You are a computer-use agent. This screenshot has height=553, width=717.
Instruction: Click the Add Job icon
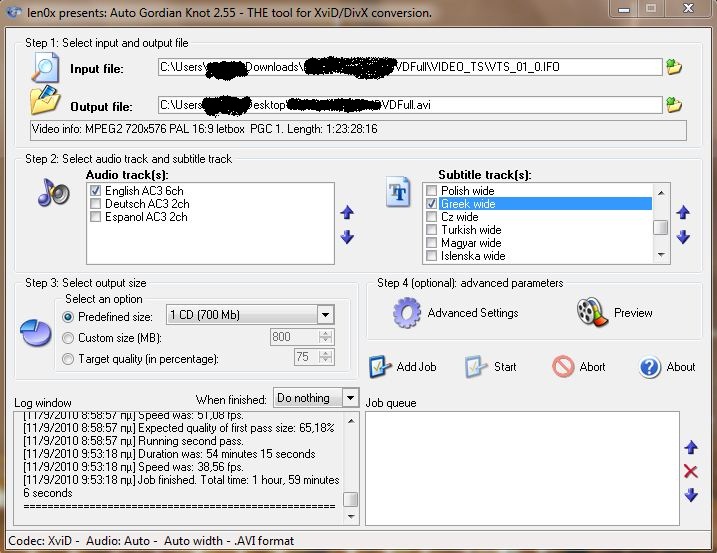pos(380,366)
